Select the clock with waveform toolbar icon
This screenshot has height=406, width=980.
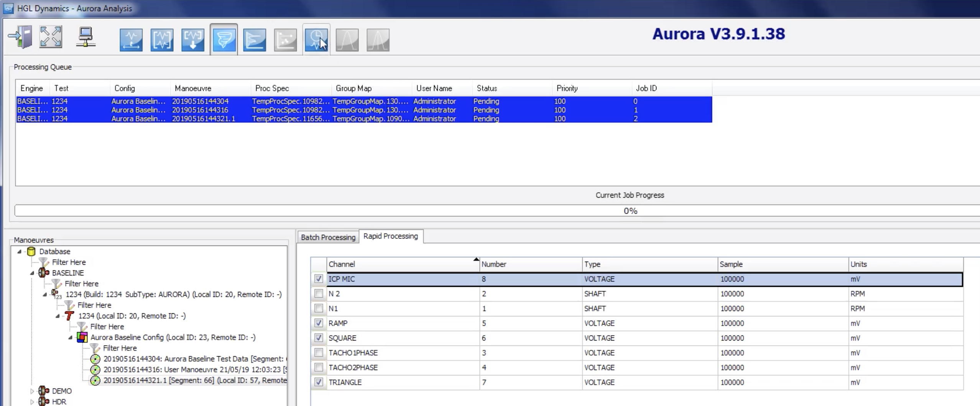pyautogui.click(x=316, y=39)
